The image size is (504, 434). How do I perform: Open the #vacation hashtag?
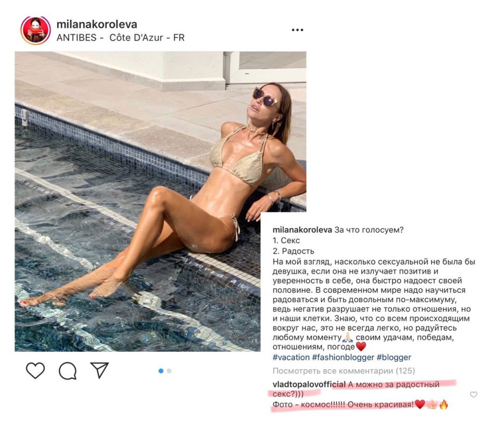coord(291,357)
